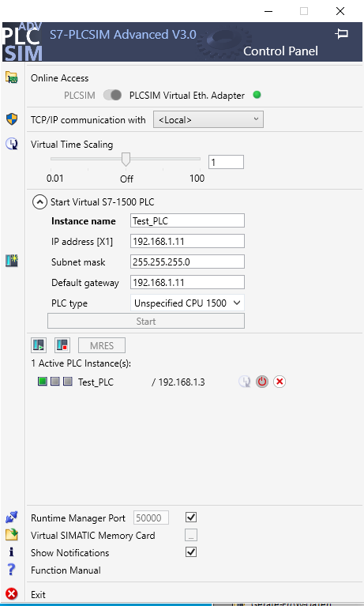The image size is (364, 606).
Task: Open the Function Manual question mark icon
Action: tap(12, 570)
